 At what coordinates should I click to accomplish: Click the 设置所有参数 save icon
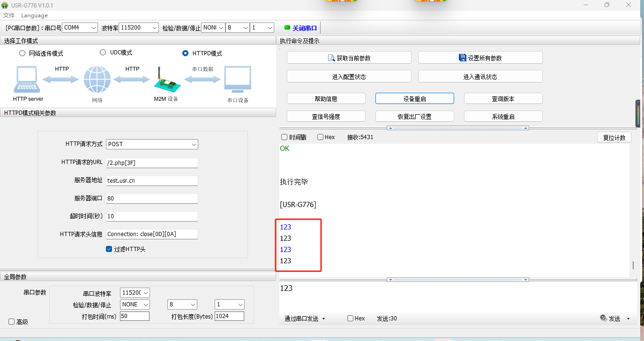(x=463, y=58)
